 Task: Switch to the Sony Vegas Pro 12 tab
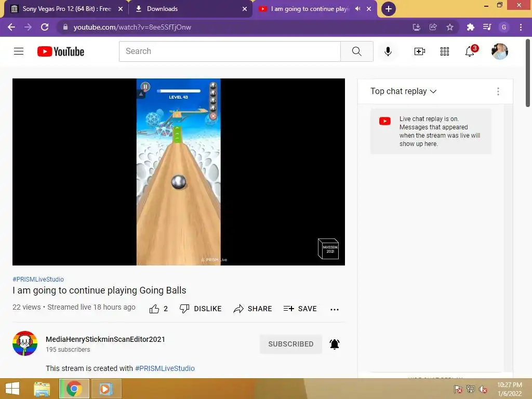(x=66, y=9)
